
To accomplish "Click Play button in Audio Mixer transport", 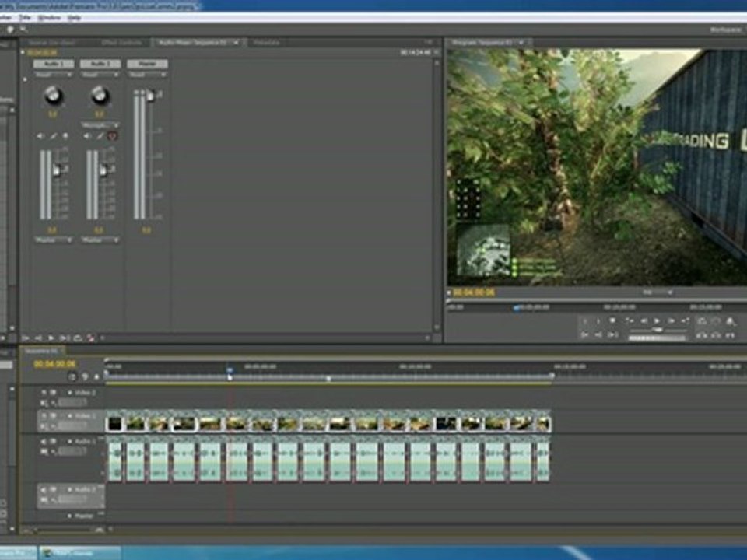I will [x=51, y=338].
